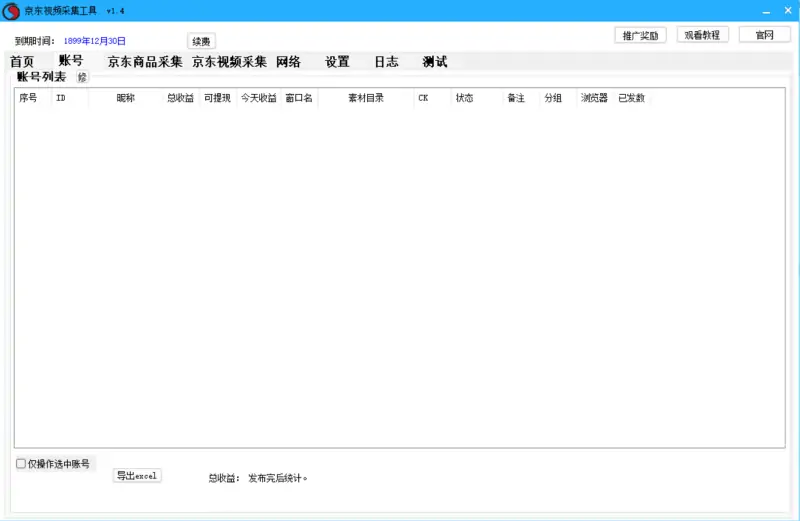The height and width of the screenshot is (521, 800).
Task: Open the 京东视频采集 tab
Action: click(229, 62)
